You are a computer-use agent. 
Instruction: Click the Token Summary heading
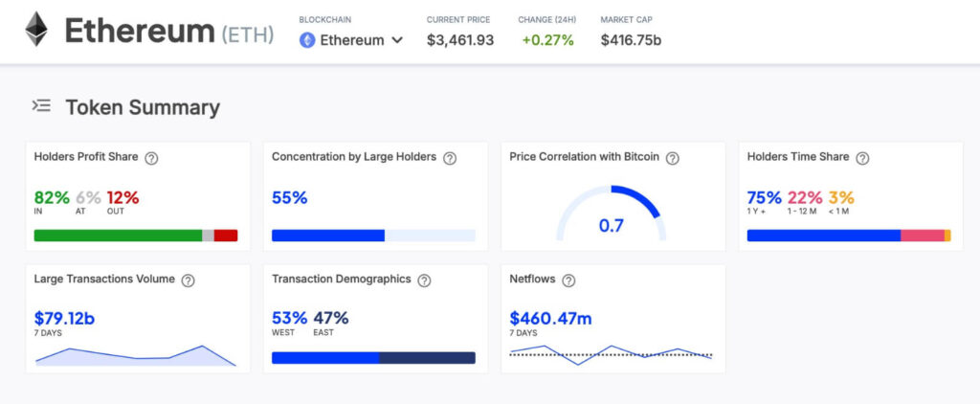(143, 107)
